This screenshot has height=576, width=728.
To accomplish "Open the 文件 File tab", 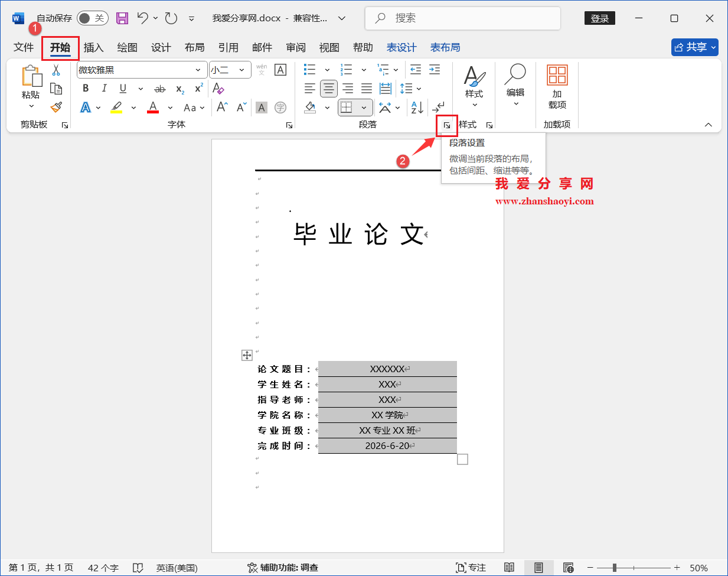I will click(x=24, y=47).
